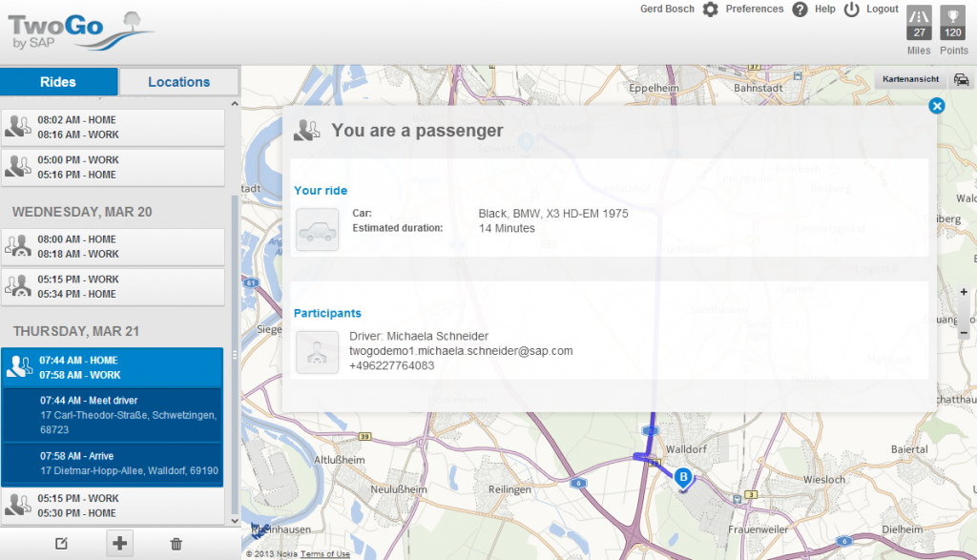Zoom in on the map
The width and height of the screenshot is (977, 560).
tap(964, 292)
